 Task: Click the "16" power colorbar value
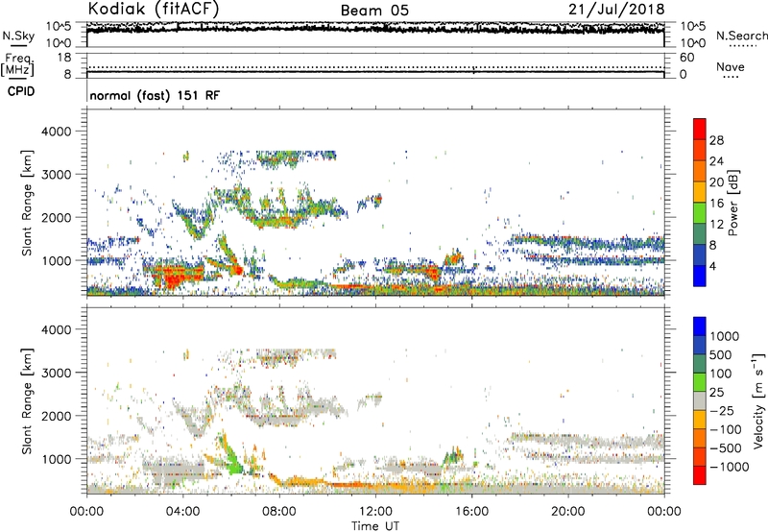[716, 203]
